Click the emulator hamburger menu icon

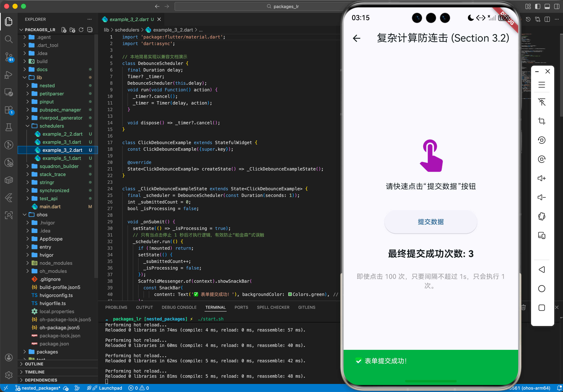(541, 85)
